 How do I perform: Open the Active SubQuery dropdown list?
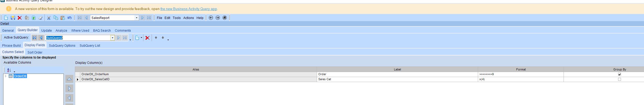click(112, 38)
